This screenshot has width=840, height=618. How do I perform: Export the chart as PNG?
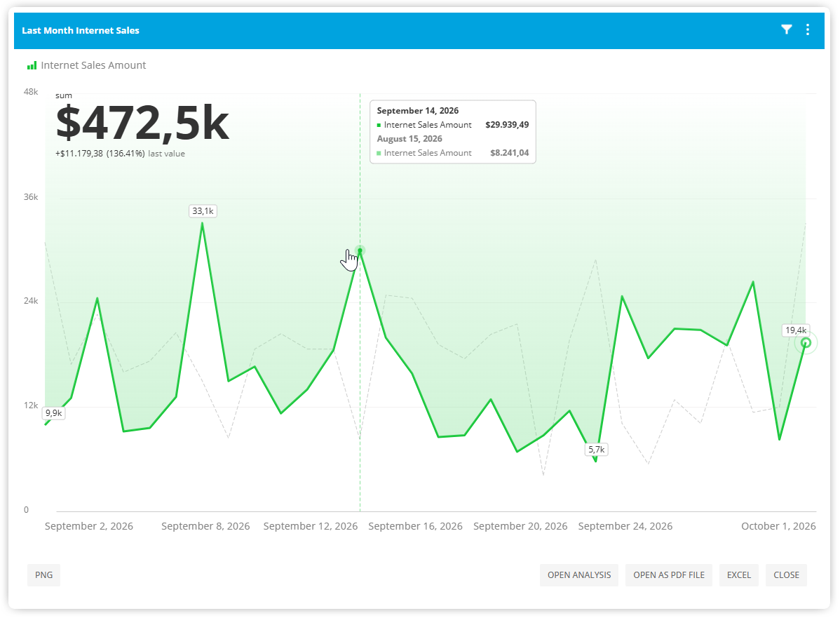pos(44,575)
